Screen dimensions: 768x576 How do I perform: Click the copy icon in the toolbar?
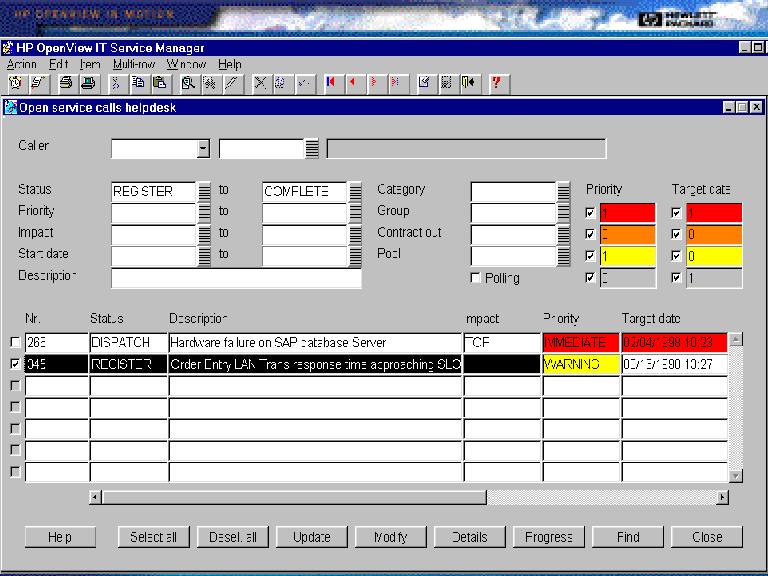click(139, 83)
